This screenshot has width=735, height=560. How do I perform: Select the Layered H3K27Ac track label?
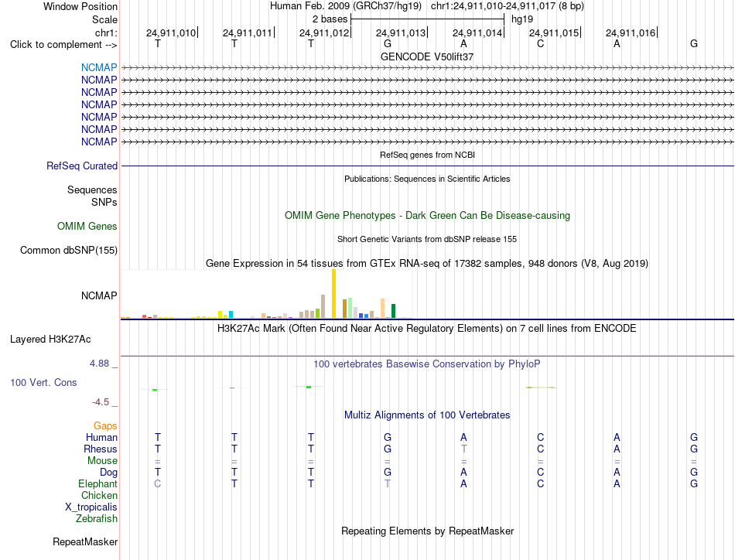(x=50, y=340)
